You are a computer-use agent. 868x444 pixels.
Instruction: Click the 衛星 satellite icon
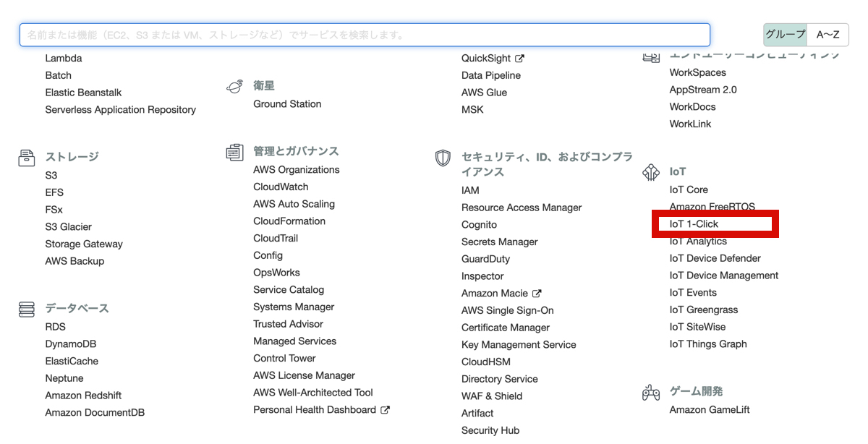(x=235, y=85)
